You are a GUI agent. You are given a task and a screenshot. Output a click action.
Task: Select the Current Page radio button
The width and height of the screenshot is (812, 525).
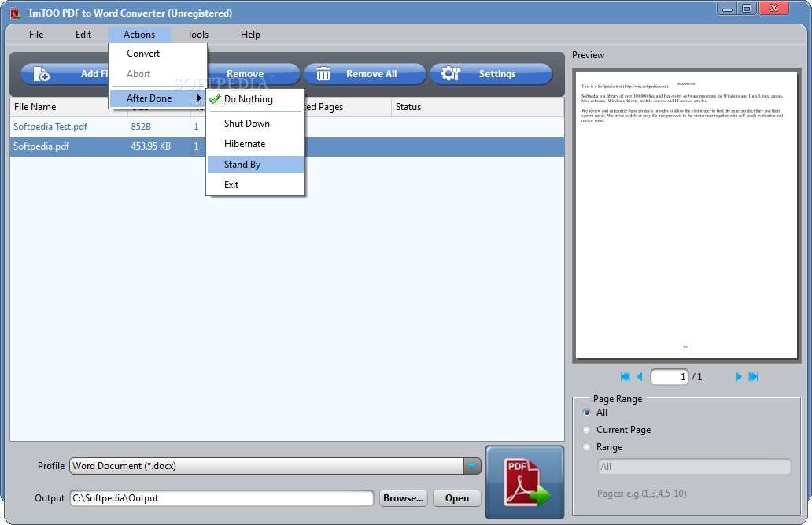[x=587, y=430]
